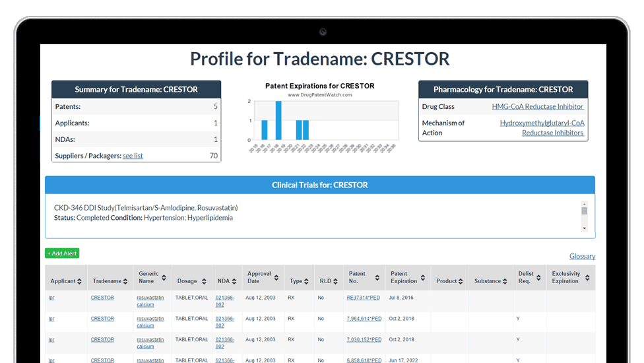Open HMG-CoA Reductase Inhibitor drug class link
Viewport: 644px width, 363px height.
pyautogui.click(x=538, y=106)
